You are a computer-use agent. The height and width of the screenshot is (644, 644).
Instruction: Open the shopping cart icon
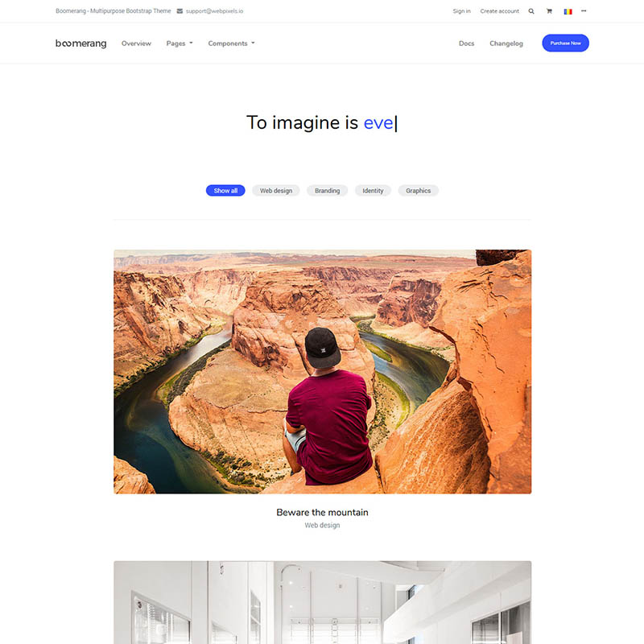point(549,11)
